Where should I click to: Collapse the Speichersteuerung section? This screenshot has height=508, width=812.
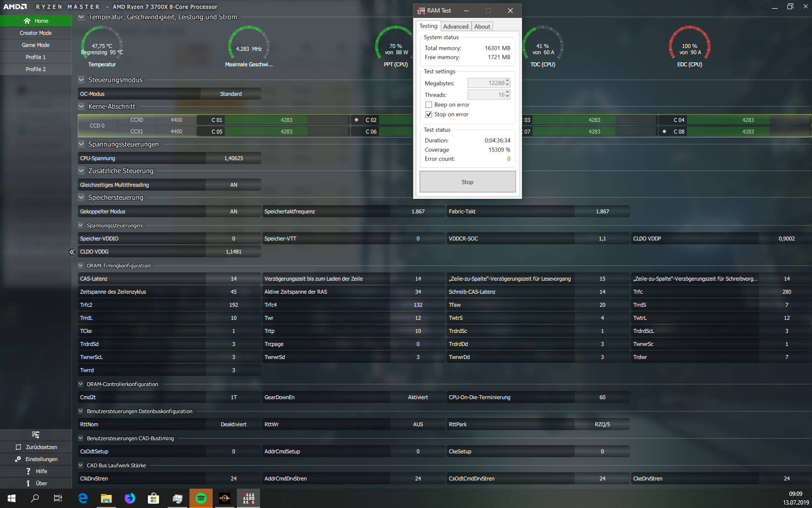pos(81,197)
